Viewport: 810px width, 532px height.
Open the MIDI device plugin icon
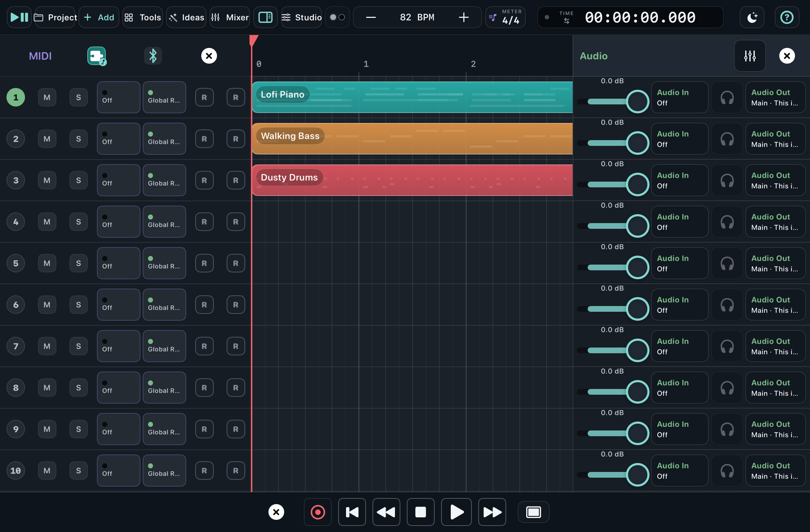97,56
